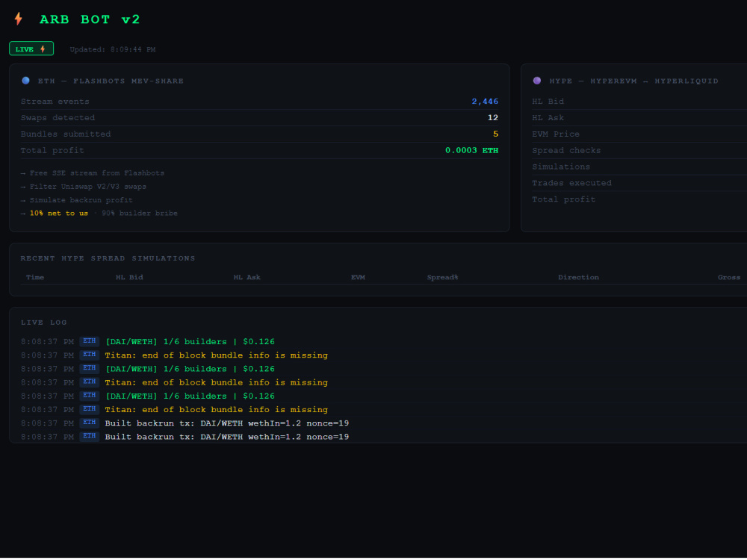The image size is (747, 560).
Task: Click the LIVE status badge
Action: coord(31,49)
